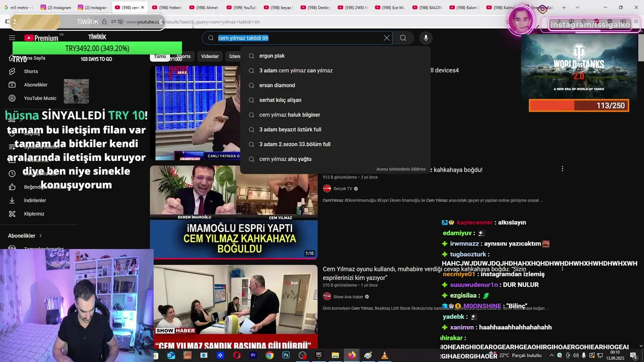Open Opera from the taskbar

tap(236, 355)
